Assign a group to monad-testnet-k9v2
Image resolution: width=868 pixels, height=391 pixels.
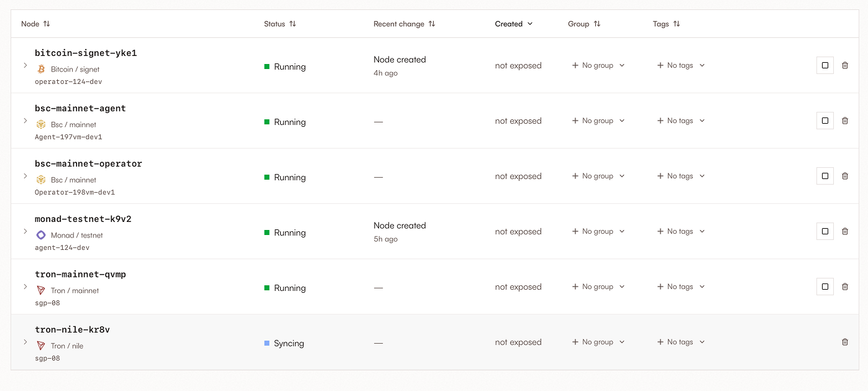coord(598,231)
